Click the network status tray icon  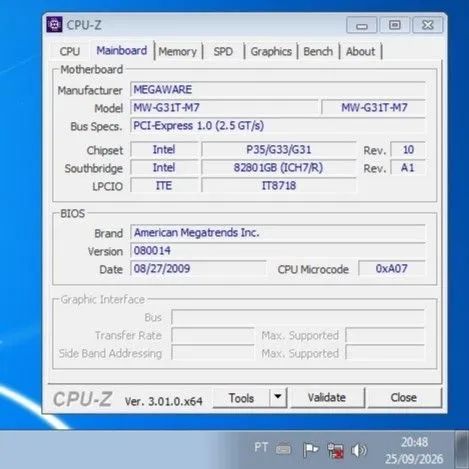coord(335,450)
